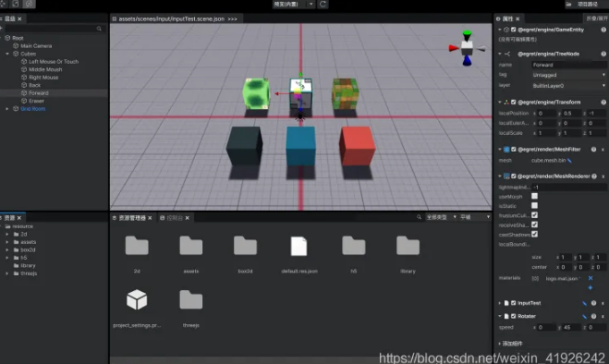609x364 pixels.
Task: Open the default.res.json file icon
Action: coord(299,246)
